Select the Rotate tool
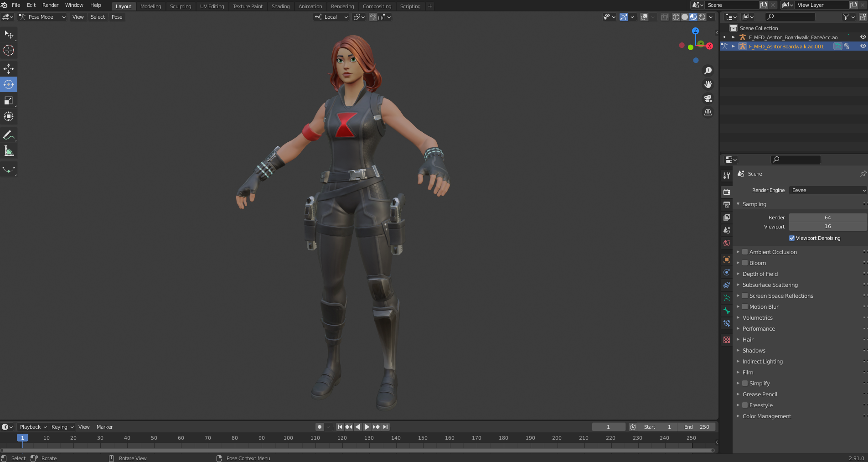 pos(9,84)
